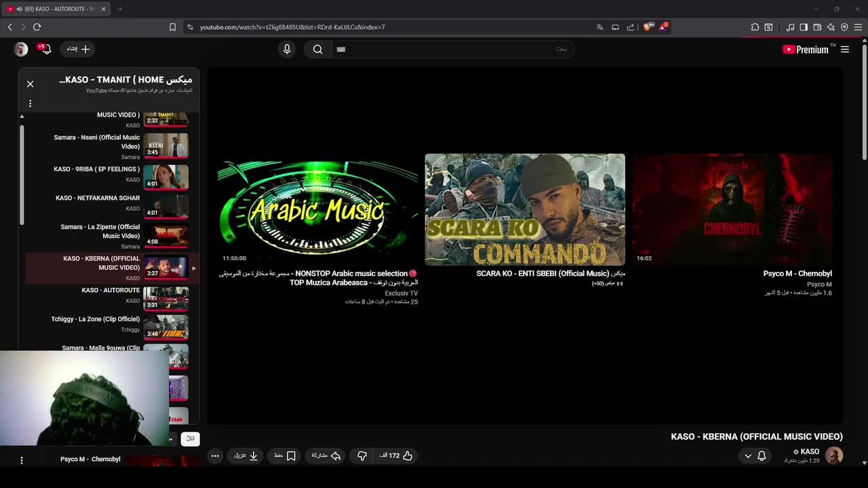
Task: Go back to previous page
Action: (x=9, y=27)
